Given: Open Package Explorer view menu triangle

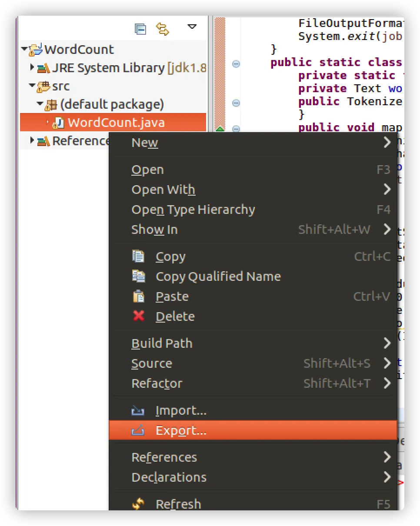Looking at the screenshot, I should [192, 27].
